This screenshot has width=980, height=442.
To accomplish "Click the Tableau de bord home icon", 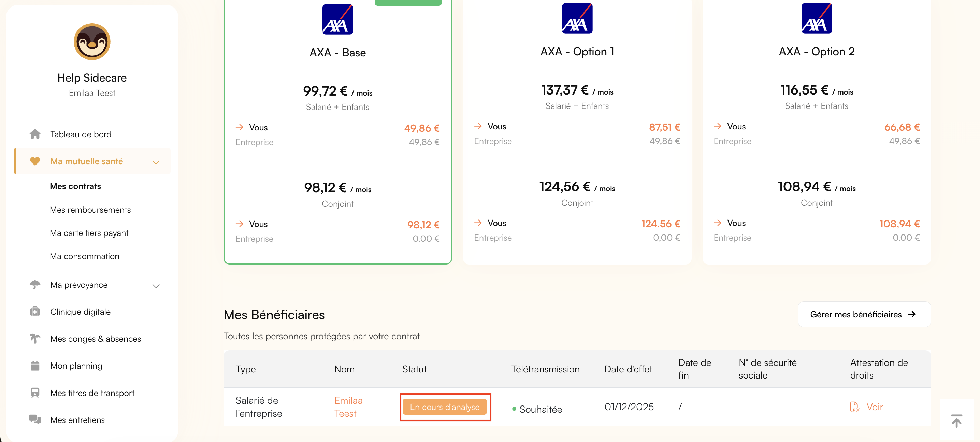I will pyautogui.click(x=35, y=134).
